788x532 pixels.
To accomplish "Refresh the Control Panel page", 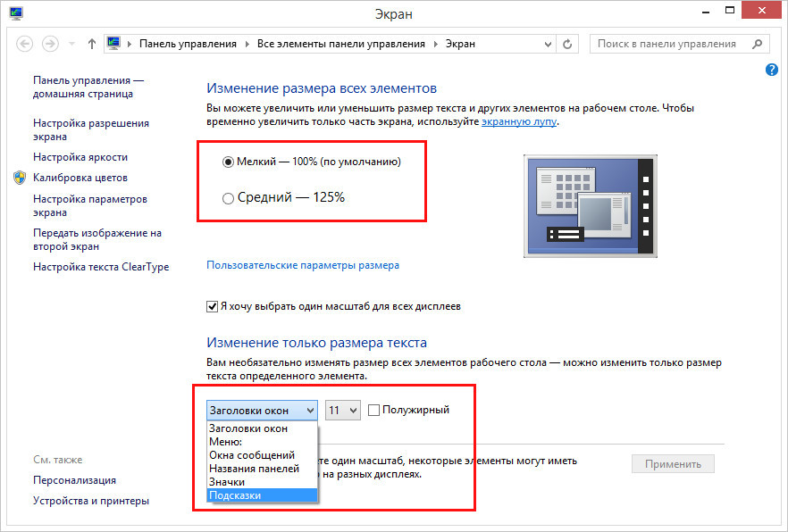I will (567, 44).
